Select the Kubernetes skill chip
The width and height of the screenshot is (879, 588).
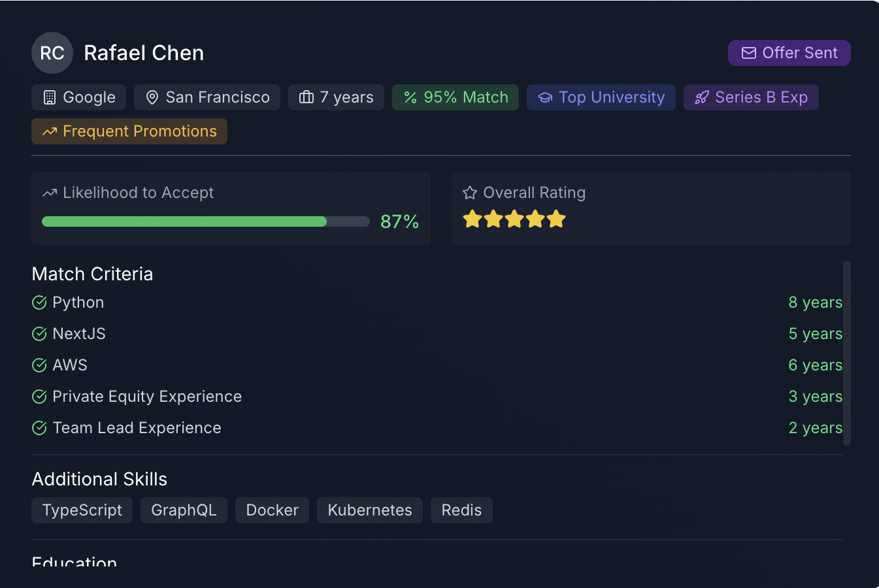coord(369,510)
